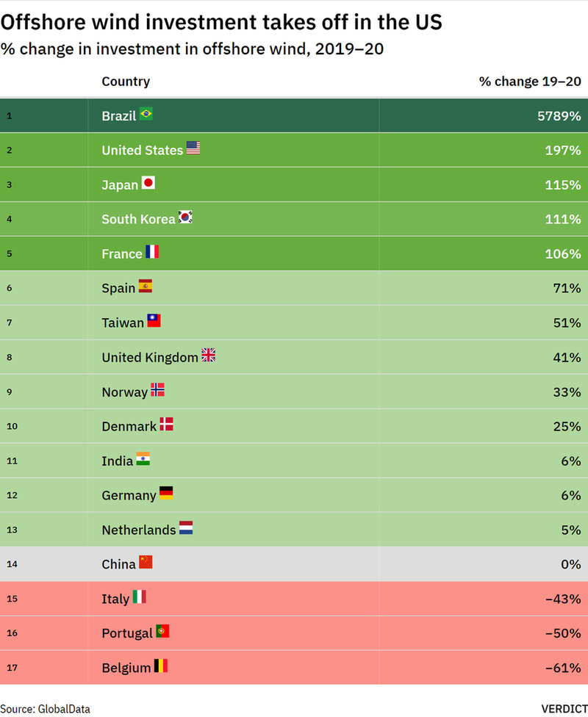
Task: Click the Portugal flag icon
Action: tap(162, 631)
